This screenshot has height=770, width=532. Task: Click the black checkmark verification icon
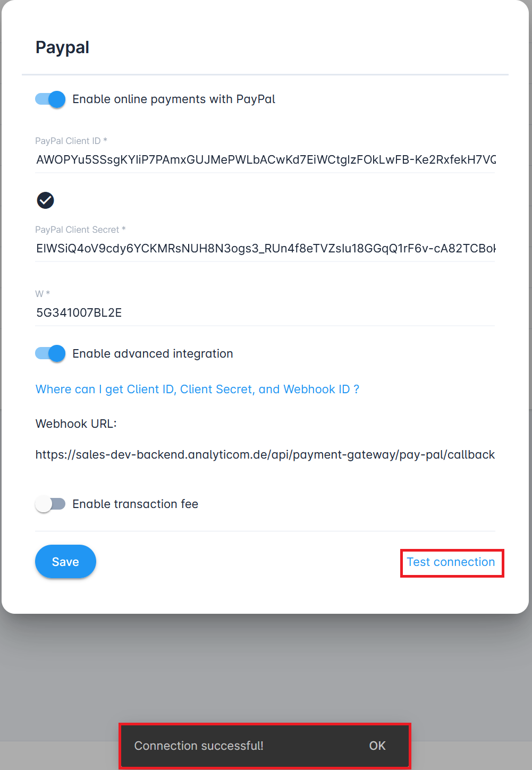[x=45, y=200]
